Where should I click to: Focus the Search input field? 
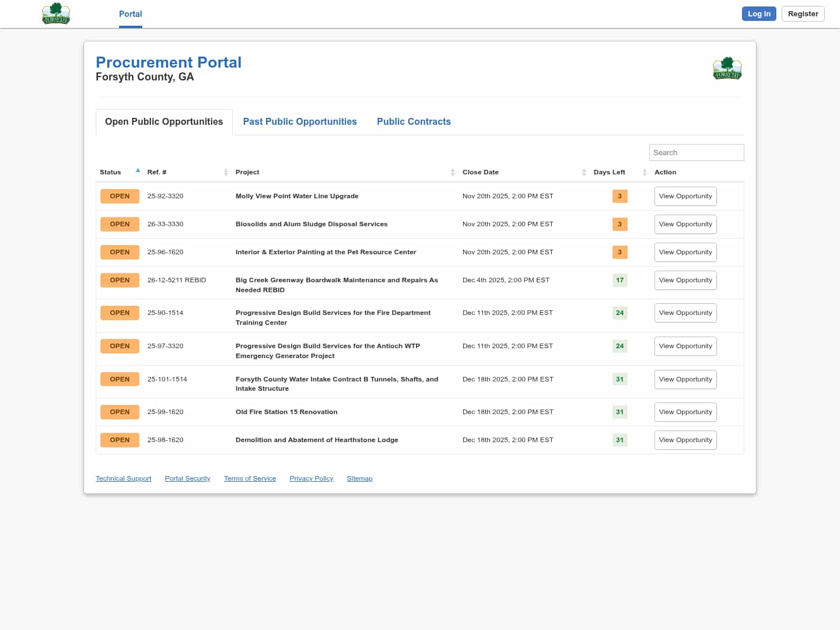696,152
